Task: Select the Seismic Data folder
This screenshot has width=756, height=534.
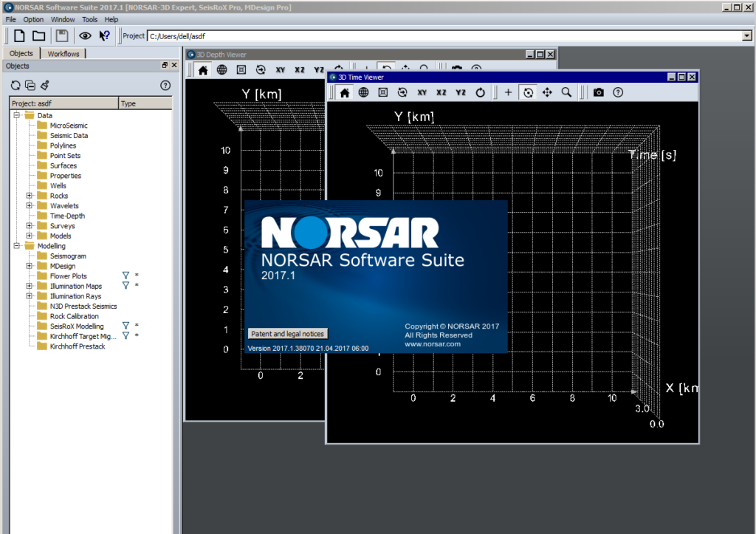Action: pos(69,136)
